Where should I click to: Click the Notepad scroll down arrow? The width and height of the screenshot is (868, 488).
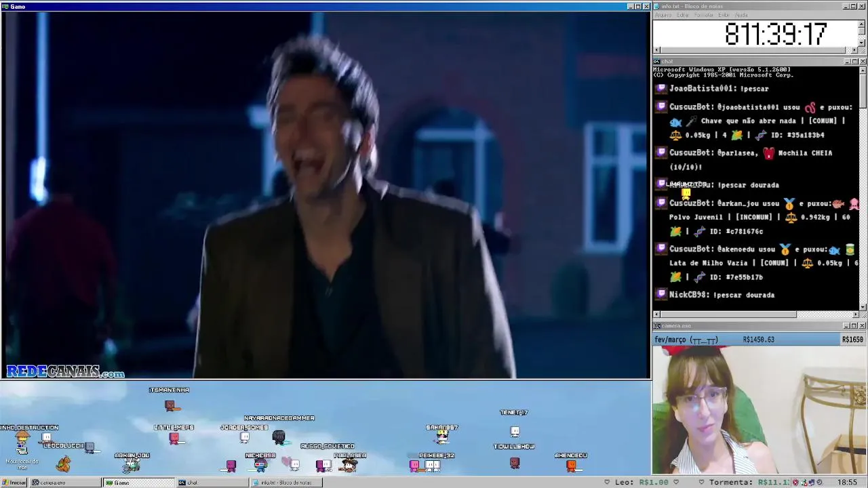pyautogui.click(x=862, y=43)
